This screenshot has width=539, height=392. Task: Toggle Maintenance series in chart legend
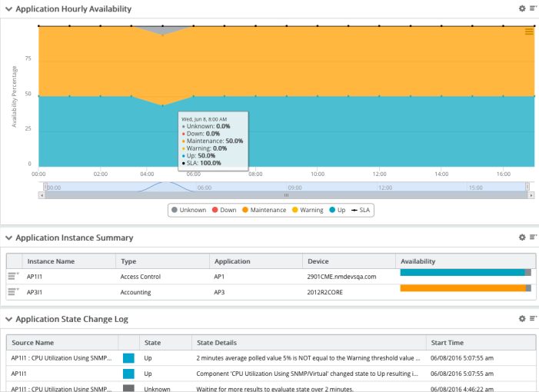pos(264,210)
